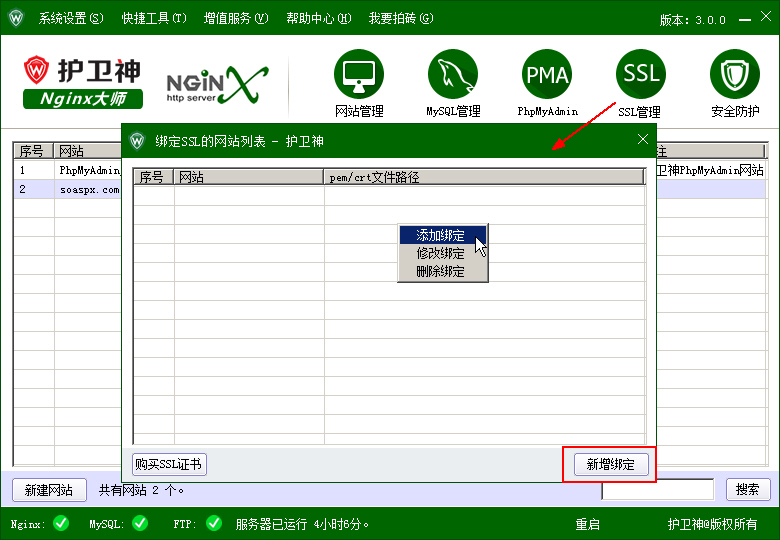The height and width of the screenshot is (540, 780).
Task: Open the 快捷工具 menu
Action: click(154, 18)
